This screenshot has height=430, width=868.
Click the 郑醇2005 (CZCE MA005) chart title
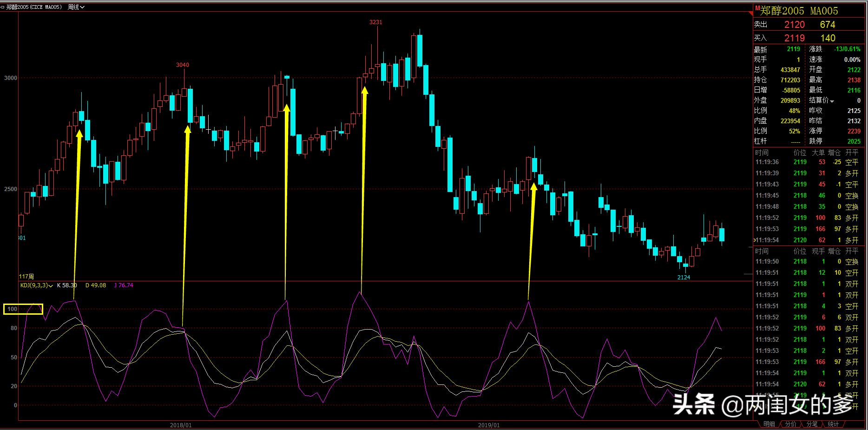click(x=34, y=7)
